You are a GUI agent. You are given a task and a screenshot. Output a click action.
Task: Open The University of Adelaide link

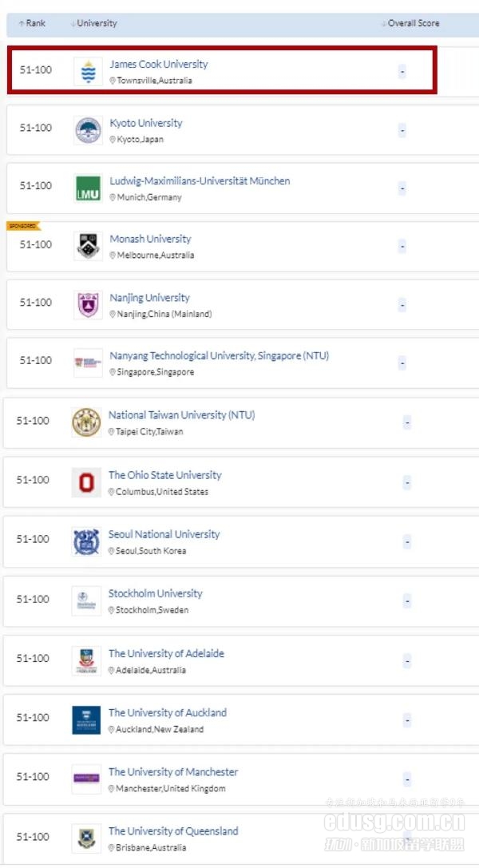(167, 653)
